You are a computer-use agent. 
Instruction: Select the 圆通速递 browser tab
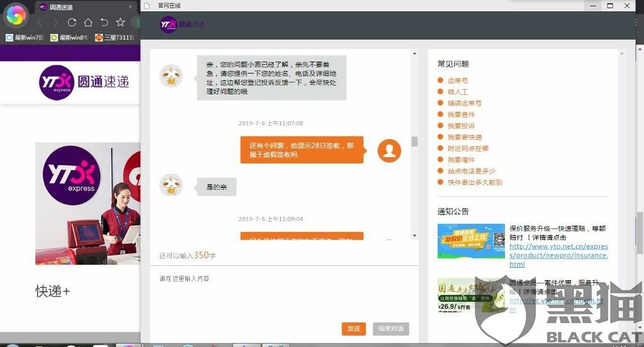(86, 7)
